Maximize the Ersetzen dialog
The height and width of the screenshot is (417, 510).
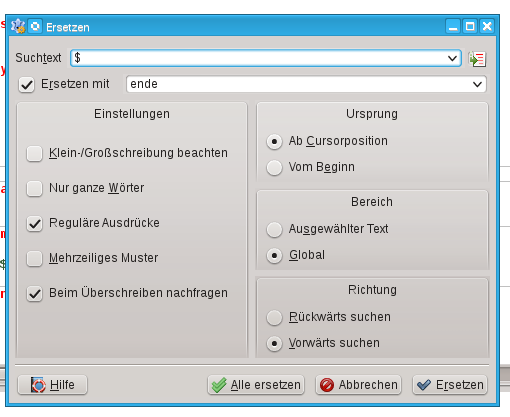(x=470, y=26)
